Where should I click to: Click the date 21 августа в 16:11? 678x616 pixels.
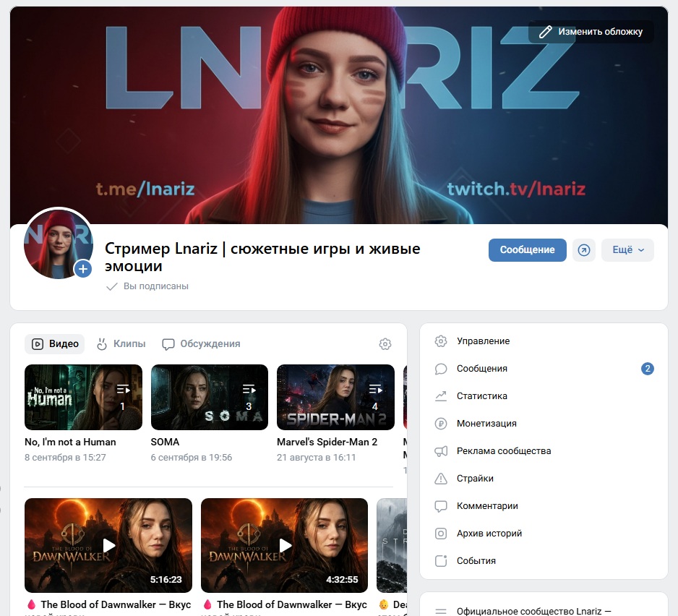pos(316,457)
